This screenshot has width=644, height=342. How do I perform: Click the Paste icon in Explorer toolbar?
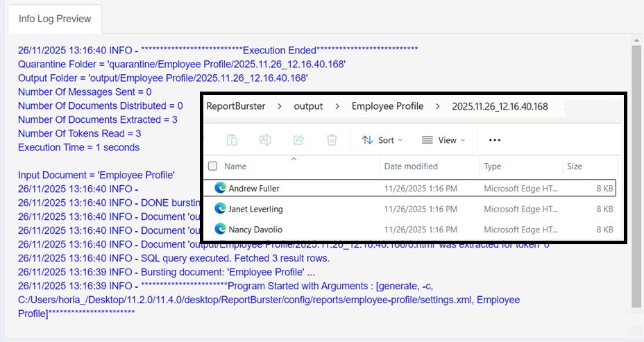232,140
